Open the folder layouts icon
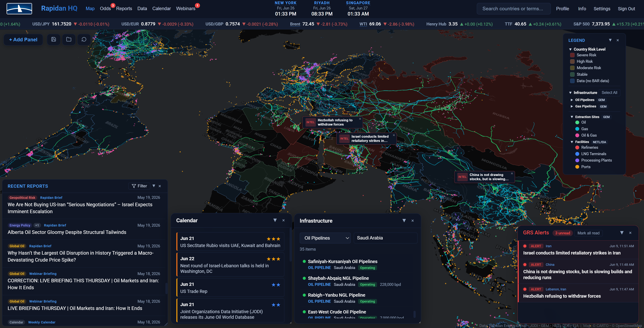Viewport: 644px width, 328px height. pyautogui.click(x=69, y=39)
